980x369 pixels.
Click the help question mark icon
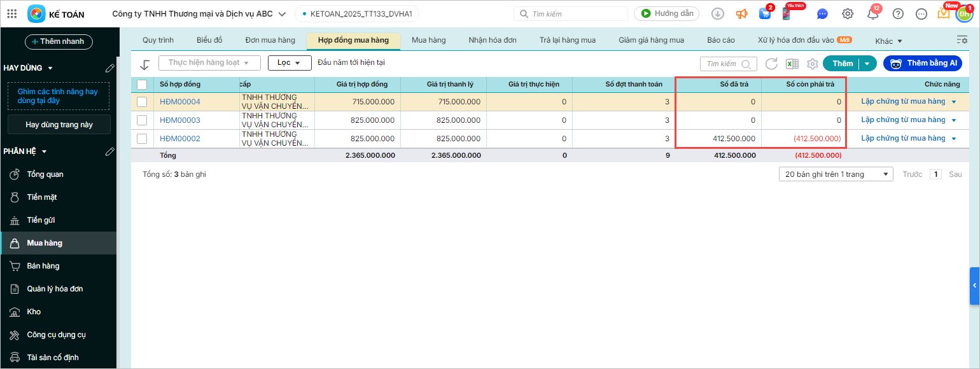coord(898,14)
